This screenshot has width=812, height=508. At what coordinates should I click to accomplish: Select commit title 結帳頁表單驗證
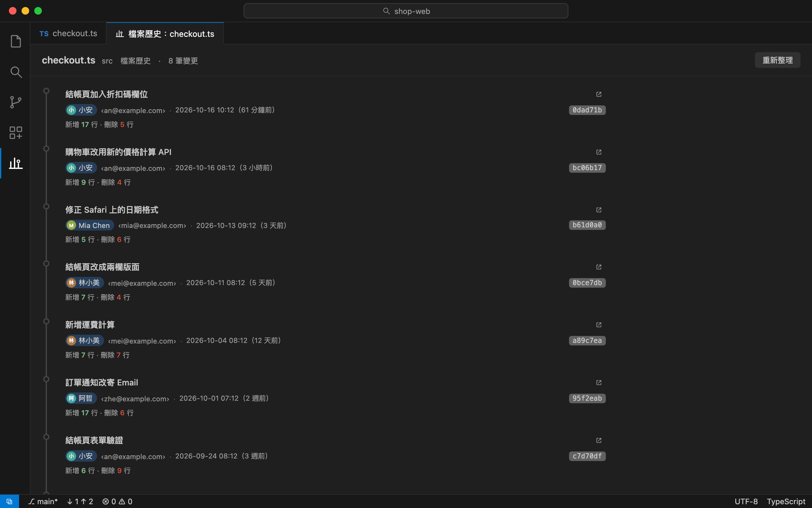94,440
